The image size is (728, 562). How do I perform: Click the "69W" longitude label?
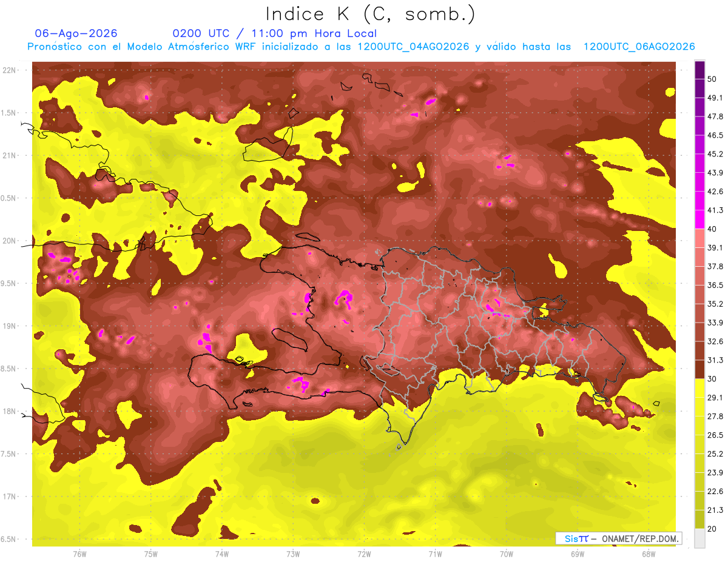pos(578,554)
